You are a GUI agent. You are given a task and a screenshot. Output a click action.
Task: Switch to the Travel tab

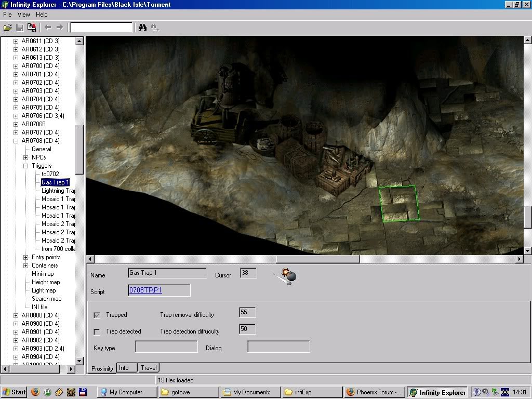[149, 368]
